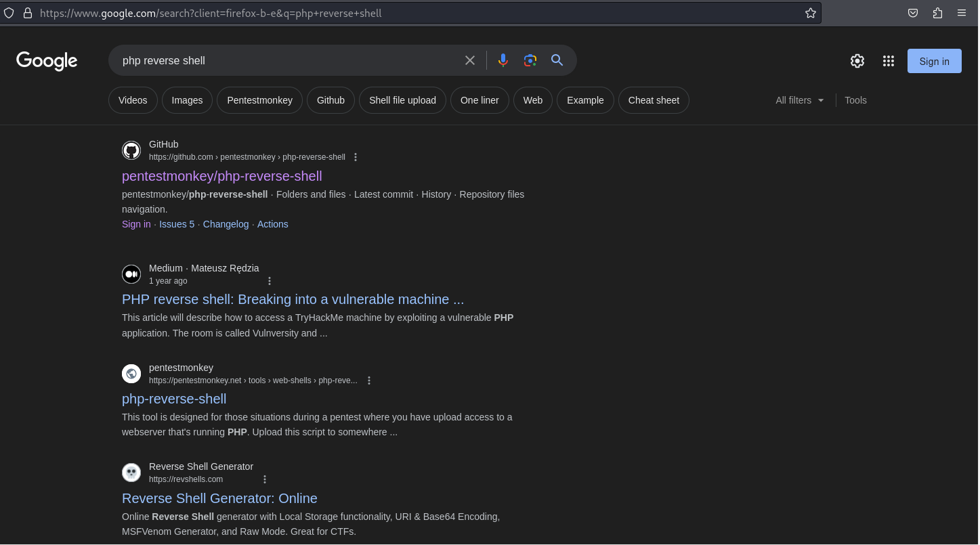
Task: Open the Reverse Shell Generator: Online link
Action: pyautogui.click(x=219, y=498)
